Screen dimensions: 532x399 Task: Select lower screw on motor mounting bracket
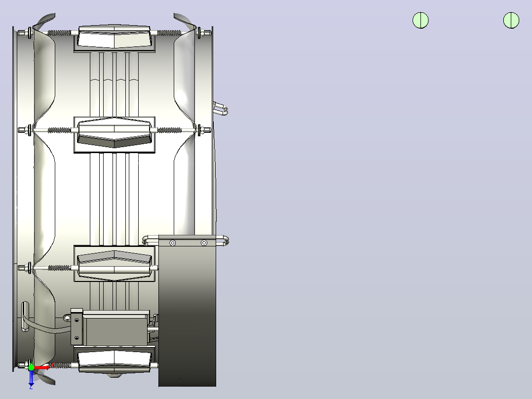click(76, 338)
